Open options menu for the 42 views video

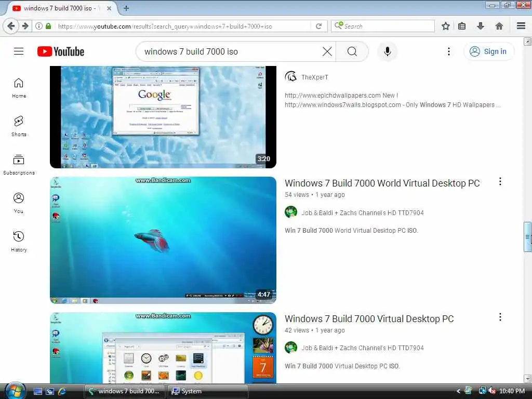[x=500, y=317]
